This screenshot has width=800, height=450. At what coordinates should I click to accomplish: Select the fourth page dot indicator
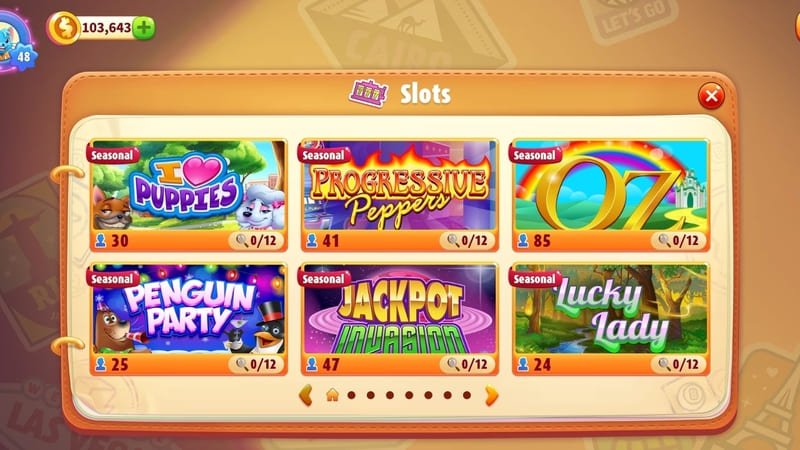pyautogui.click(x=409, y=395)
